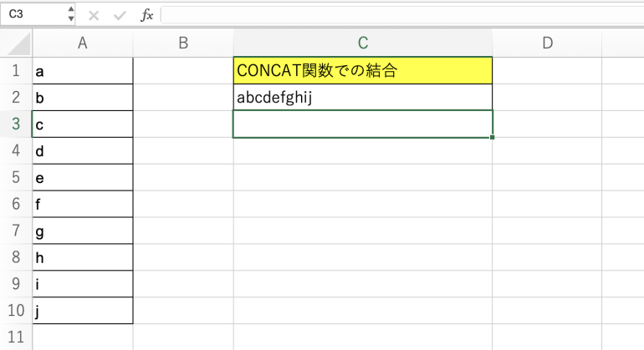
Task: Select column B header
Action: pos(183,43)
